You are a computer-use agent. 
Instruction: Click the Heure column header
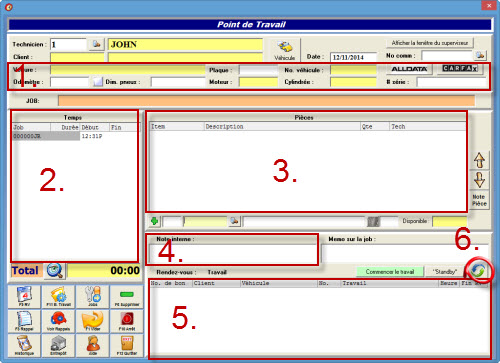coord(449,283)
